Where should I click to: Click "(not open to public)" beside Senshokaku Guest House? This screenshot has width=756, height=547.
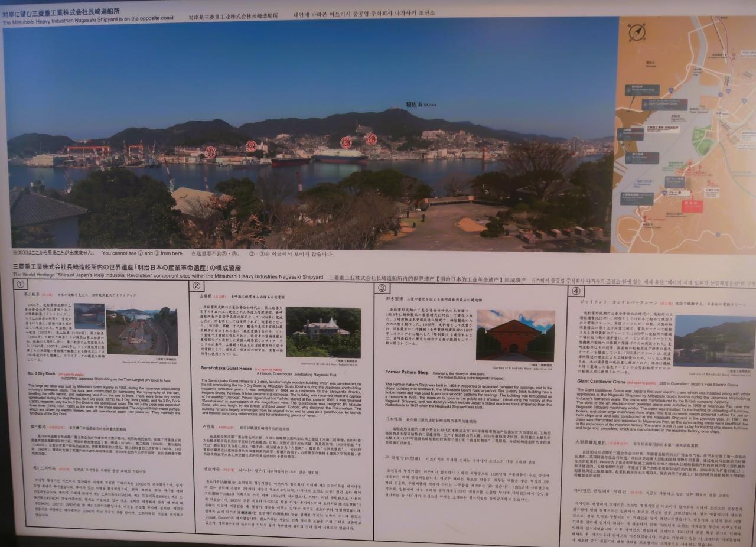(x=268, y=369)
